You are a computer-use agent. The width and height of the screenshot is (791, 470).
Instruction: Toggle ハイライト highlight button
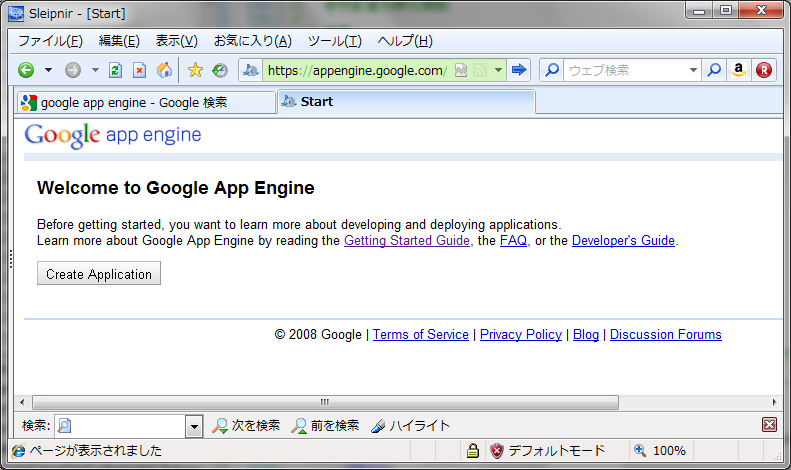[x=410, y=426]
